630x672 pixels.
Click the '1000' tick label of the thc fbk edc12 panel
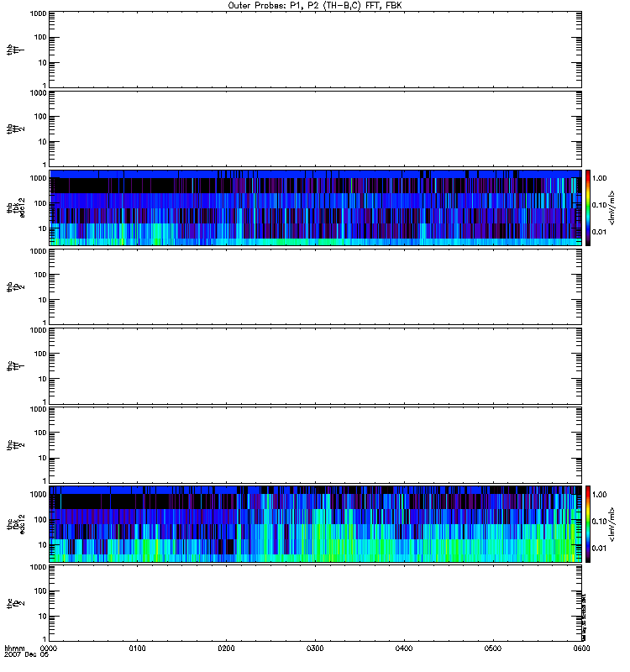click(38, 495)
